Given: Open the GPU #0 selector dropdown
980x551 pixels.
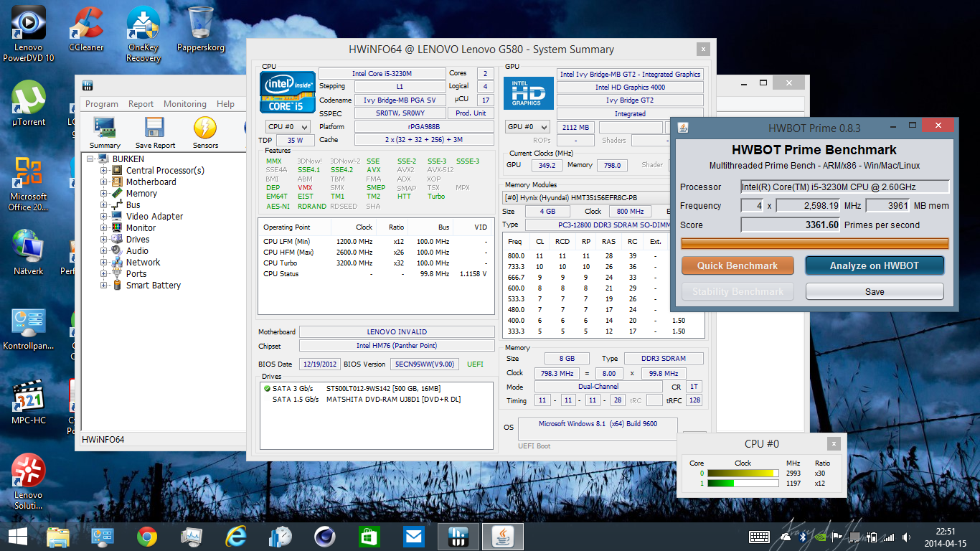Looking at the screenshot, I should pos(527,127).
